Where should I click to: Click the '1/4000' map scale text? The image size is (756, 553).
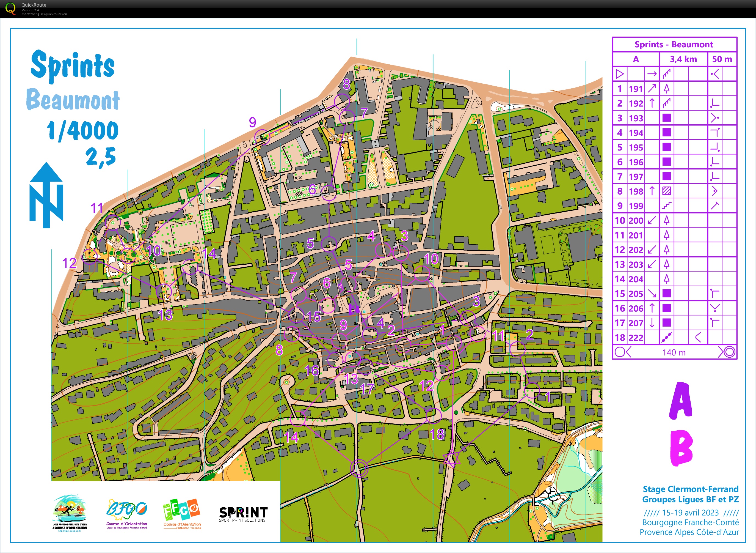(83, 131)
